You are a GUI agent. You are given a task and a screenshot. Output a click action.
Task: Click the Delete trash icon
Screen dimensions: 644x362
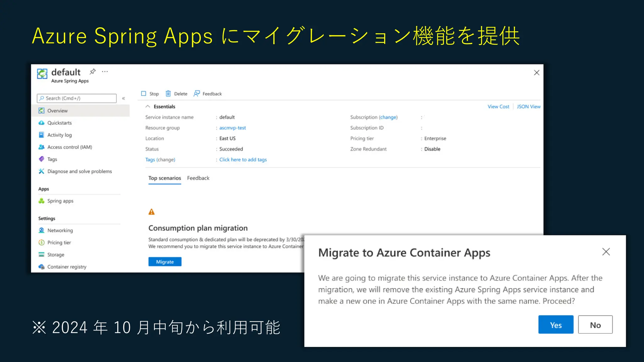168,94
